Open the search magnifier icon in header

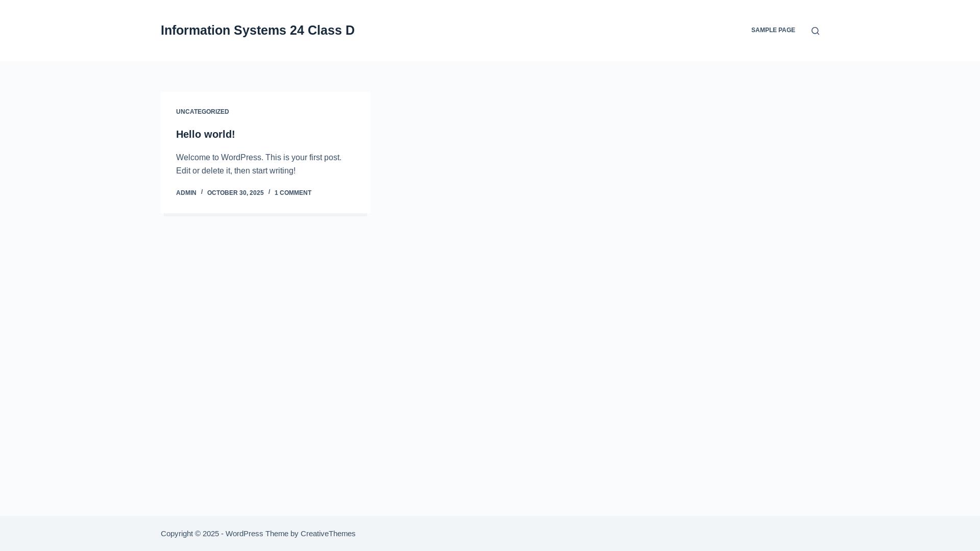815,31
